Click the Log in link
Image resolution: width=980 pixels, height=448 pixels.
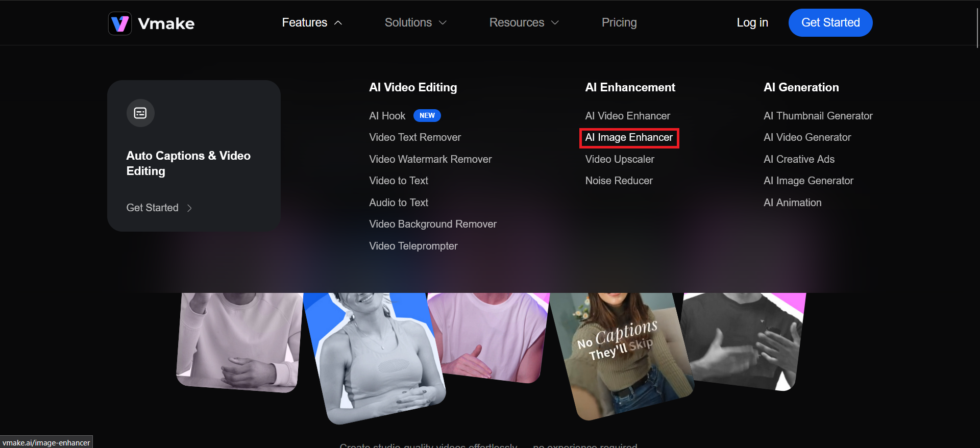pyautogui.click(x=752, y=23)
